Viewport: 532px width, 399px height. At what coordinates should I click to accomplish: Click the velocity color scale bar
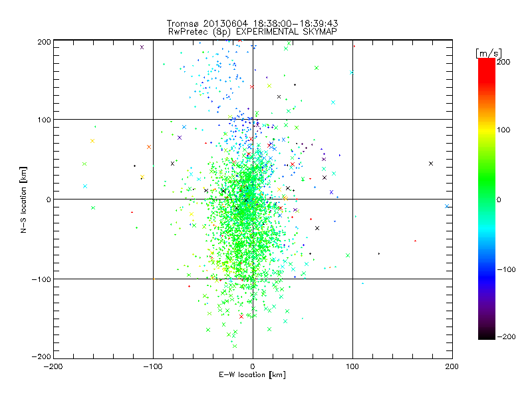pyautogui.click(x=487, y=199)
